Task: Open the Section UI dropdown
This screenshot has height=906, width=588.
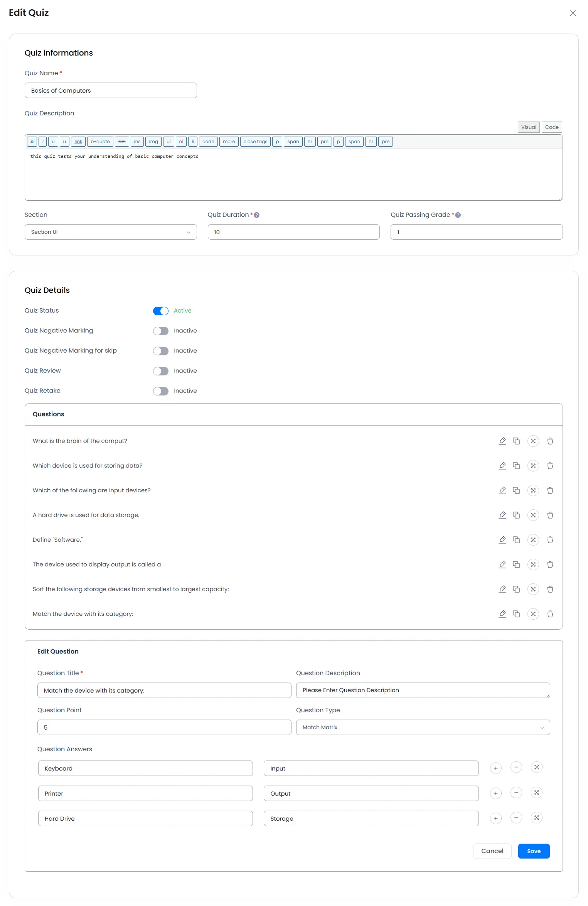Action: pyautogui.click(x=111, y=232)
